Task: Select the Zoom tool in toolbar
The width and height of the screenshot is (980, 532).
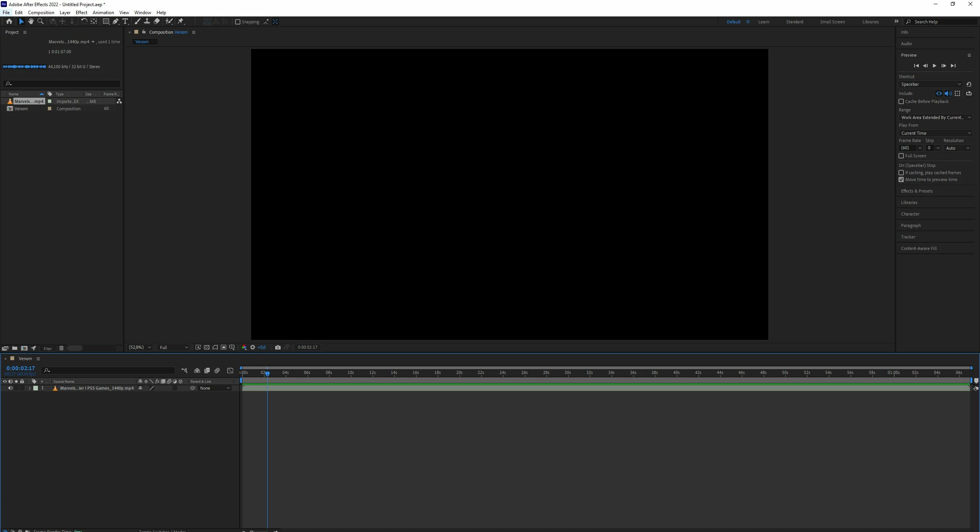Action: [x=41, y=21]
